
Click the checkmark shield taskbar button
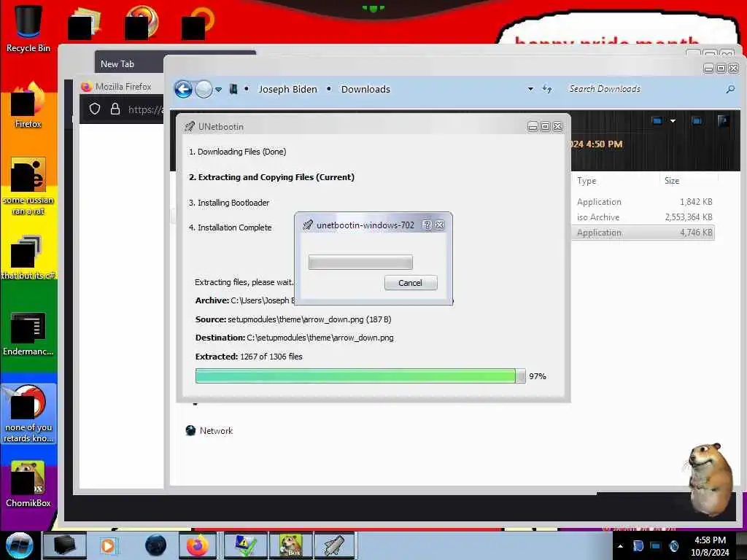point(246,545)
